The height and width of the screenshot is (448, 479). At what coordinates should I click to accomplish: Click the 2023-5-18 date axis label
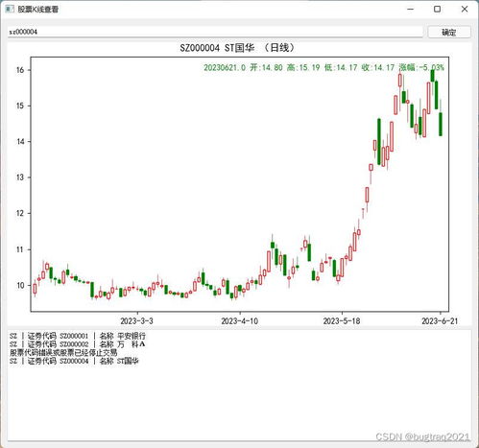(342, 320)
